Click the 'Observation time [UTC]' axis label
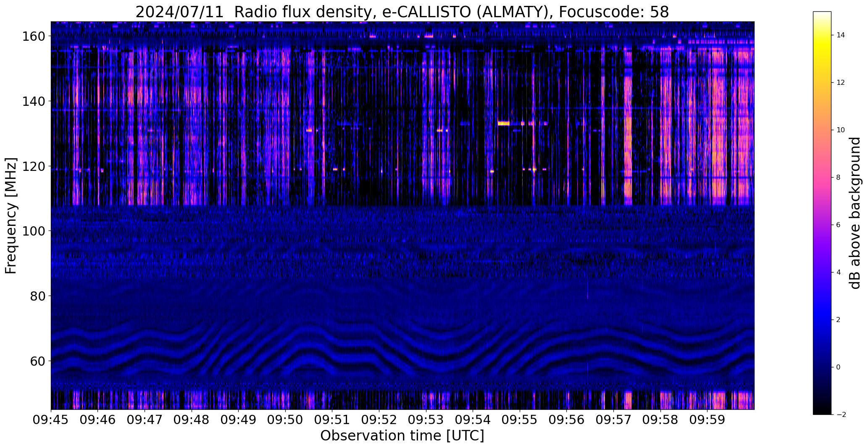This screenshot has width=868, height=448. 402,436
